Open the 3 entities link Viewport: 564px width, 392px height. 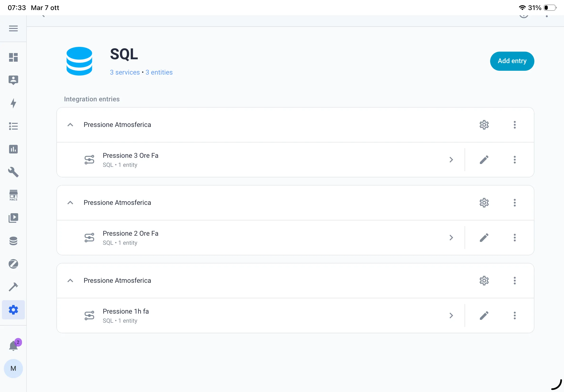tap(159, 72)
